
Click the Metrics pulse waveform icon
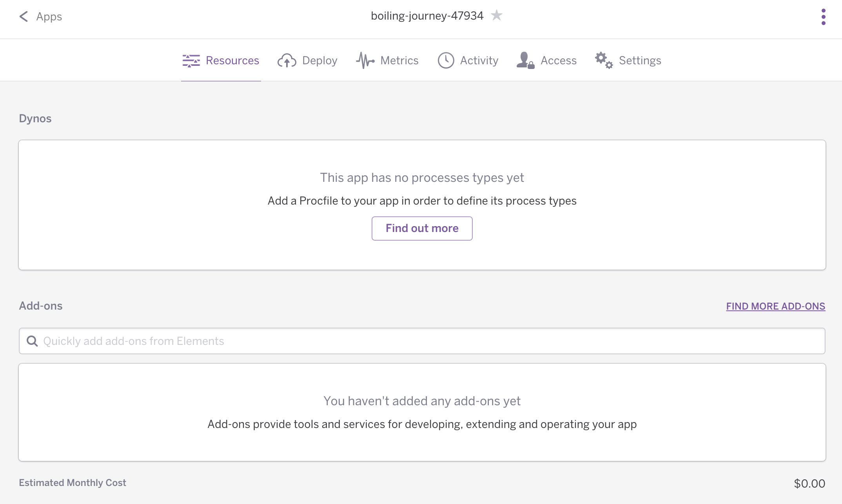365,61
